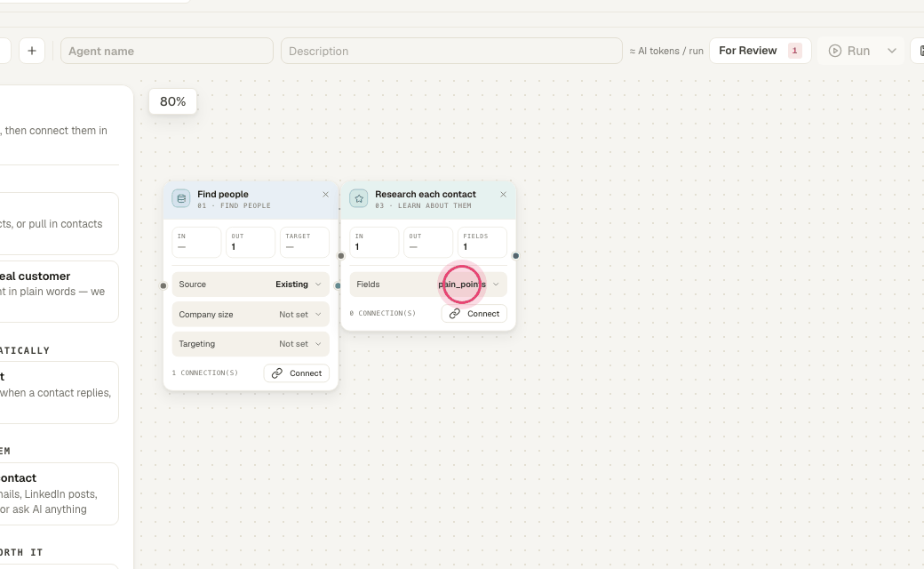The height and width of the screenshot is (569, 924).
Task: Close the Research each contact node
Action: tap(503, 195)
